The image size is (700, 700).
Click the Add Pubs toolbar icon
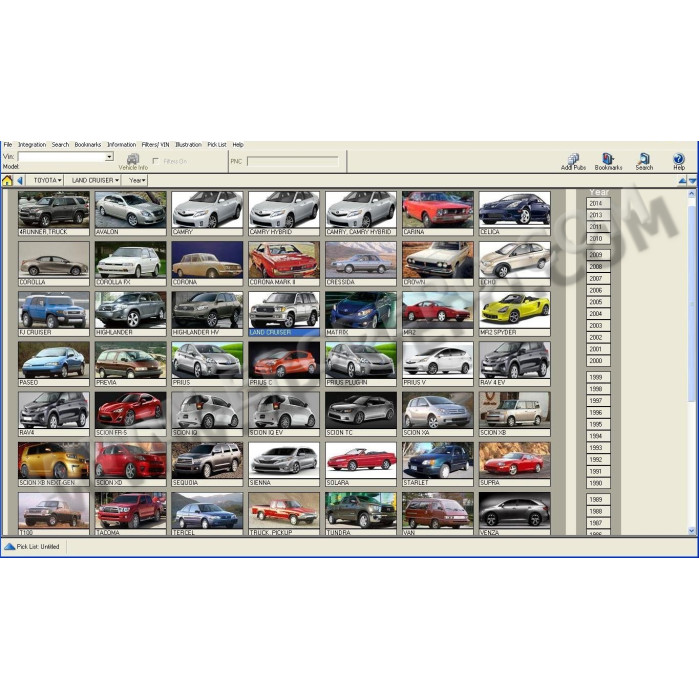(573, 162)
